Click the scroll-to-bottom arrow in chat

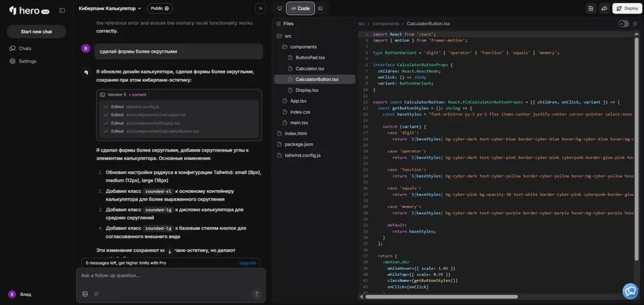coord(170,251)
